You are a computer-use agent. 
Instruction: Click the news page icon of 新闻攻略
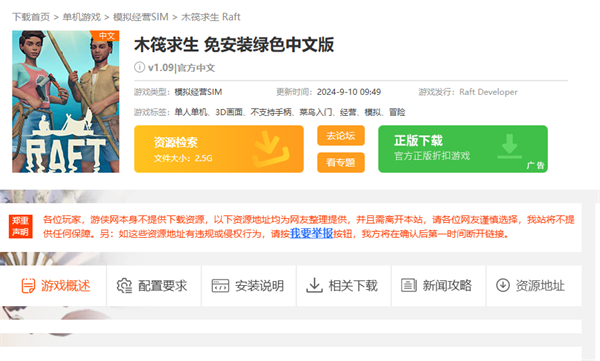(x=409, y=286)
